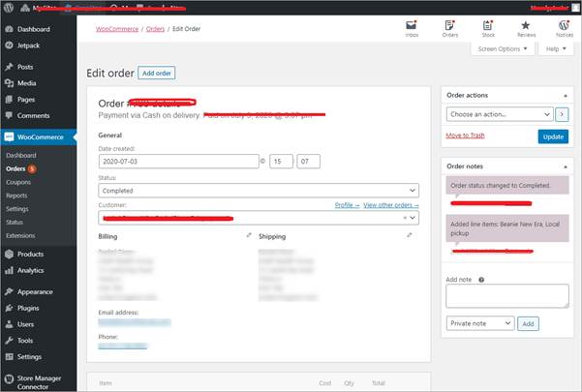582x392 pixels.
Task: Click the Update button
Action: pyautogui.click(x=553, y=136)
